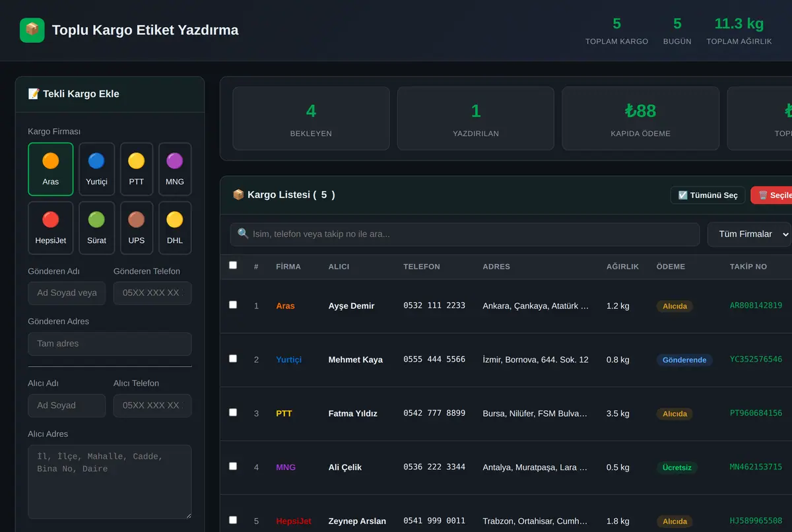Image resolution: width=792 pixels, height=532 pixels.
Task: Check the row for Mehmet Kaya
Action: [x=232, y=358]
